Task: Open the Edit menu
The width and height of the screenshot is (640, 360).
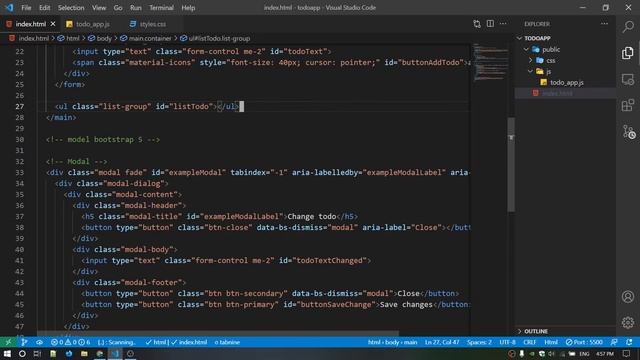Action: click(44, 8)
